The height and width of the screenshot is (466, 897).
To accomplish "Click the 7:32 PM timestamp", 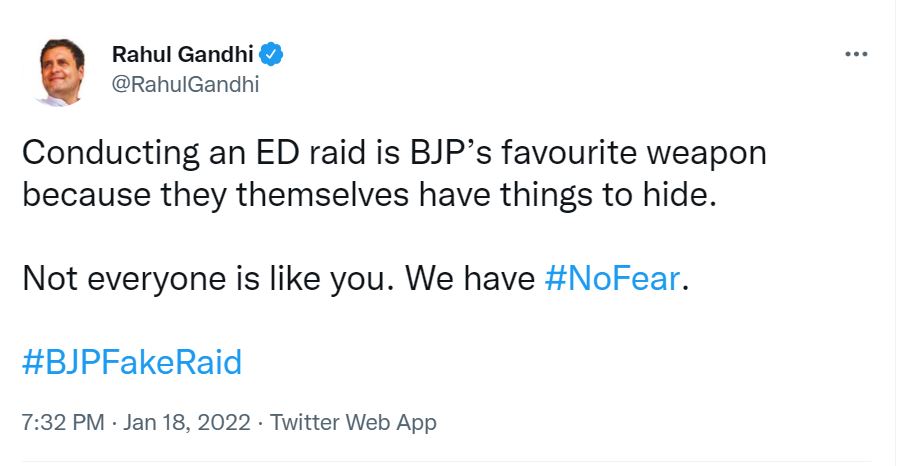I will (x=62, y=422).
